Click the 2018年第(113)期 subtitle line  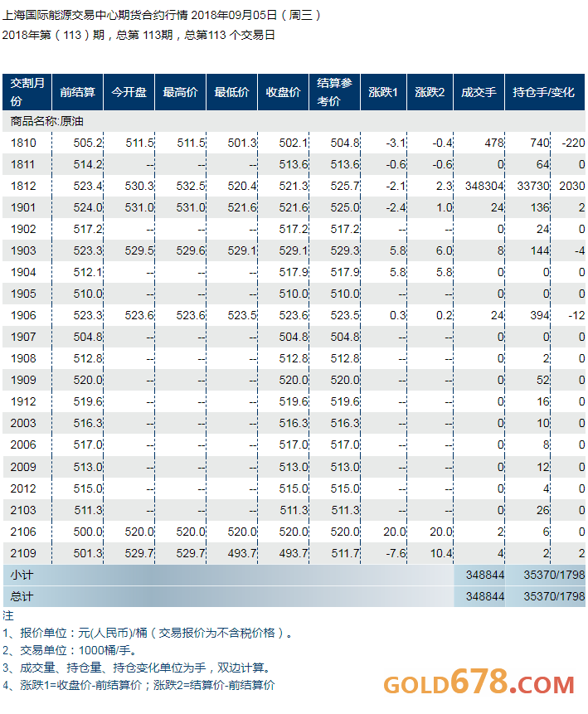click(x=138, y=35)
